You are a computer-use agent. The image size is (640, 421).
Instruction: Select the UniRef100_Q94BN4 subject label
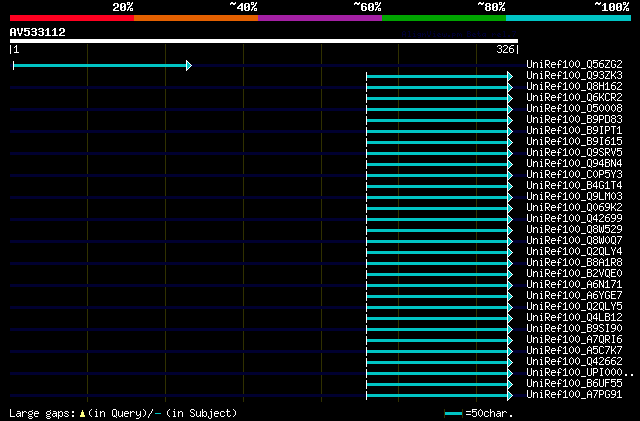tap(574, 163)
